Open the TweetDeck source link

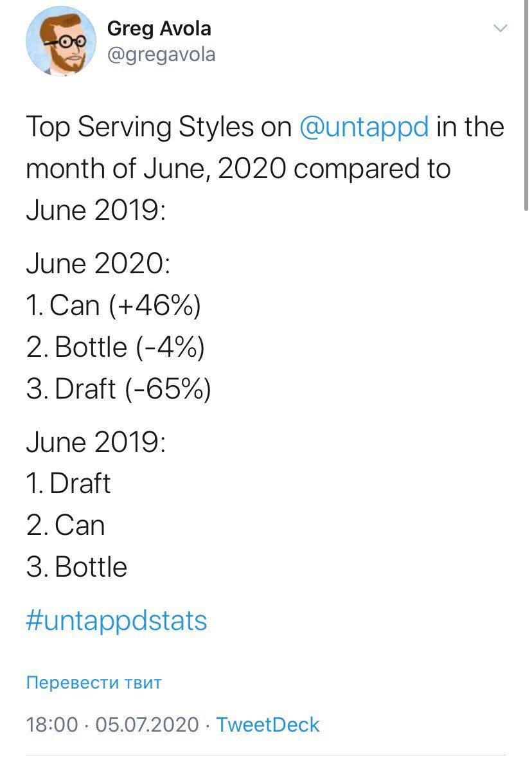click(x=268, y=725)
